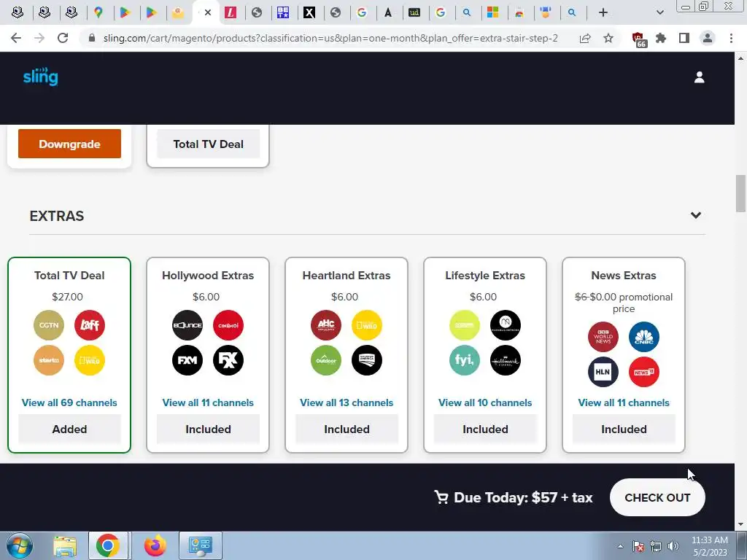Screen dimensions: 747x560
Task: Switch to the Google Maps browser tab
Action: [x=98, y=12]
